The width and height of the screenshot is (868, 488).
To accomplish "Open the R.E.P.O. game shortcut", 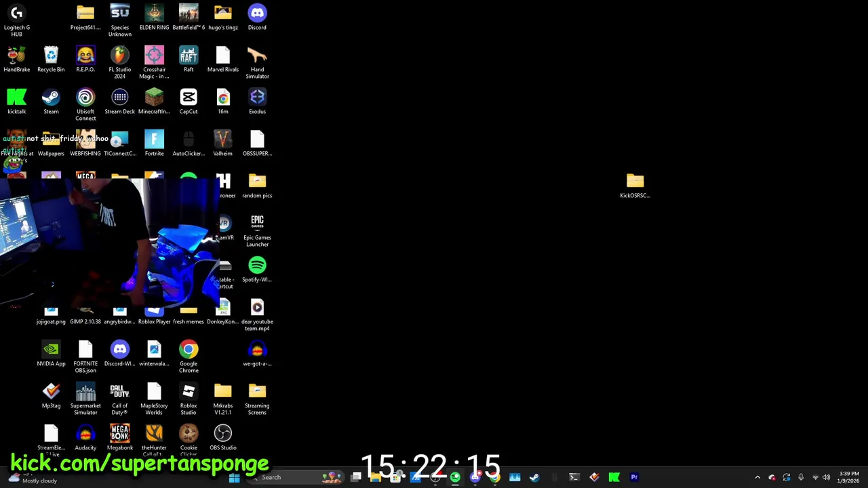I will 85,60.
